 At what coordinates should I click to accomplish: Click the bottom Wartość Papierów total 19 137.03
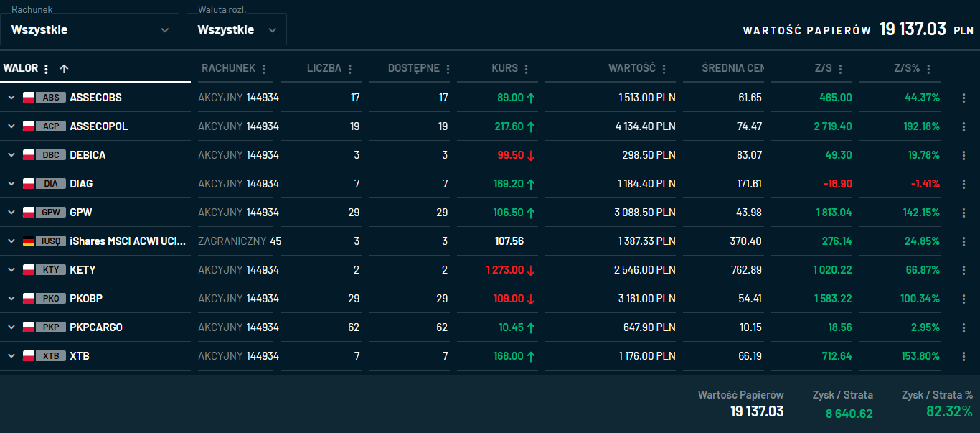[758, 411]
